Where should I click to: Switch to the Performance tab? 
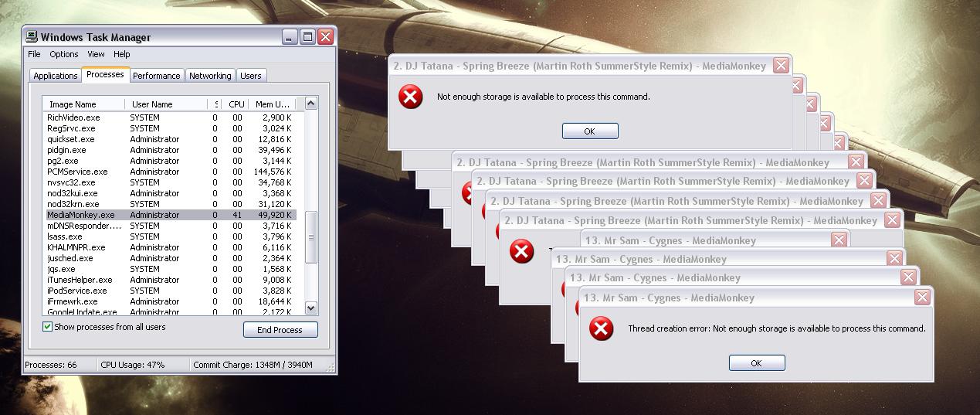156,76
